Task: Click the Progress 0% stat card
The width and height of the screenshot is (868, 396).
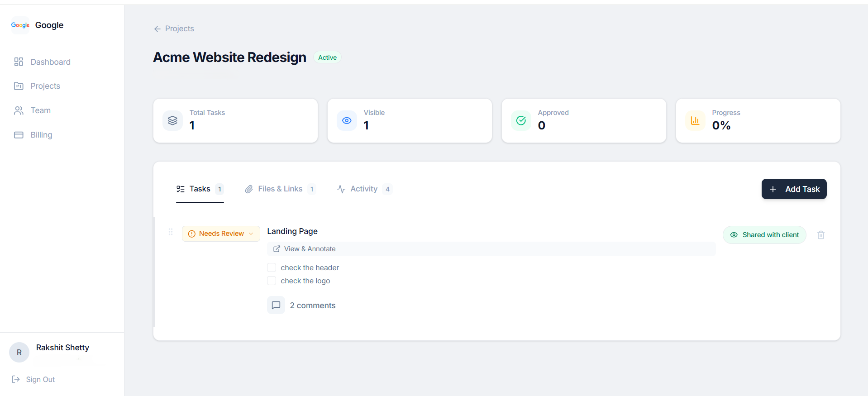Action: coord(758,121)
